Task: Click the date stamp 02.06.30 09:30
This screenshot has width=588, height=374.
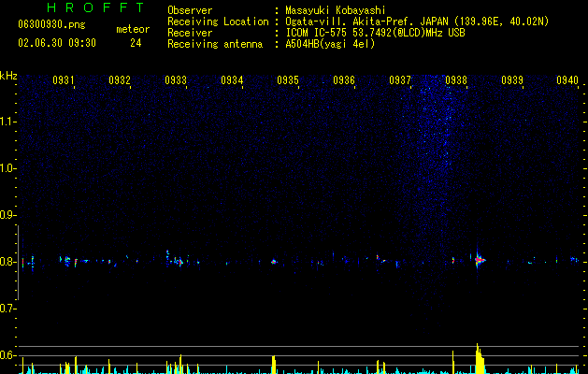Action: pyautogui.click(x=57, y=43)
